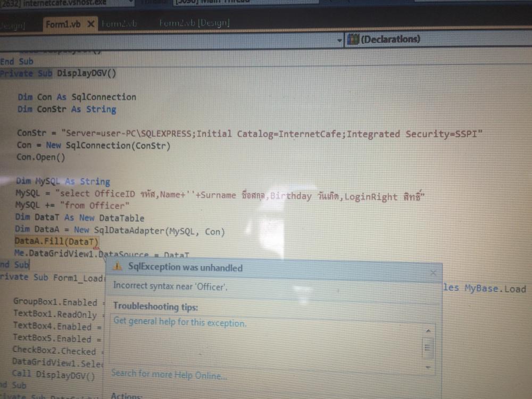
Task: Open the (Declarations) member dropdown
Action: click(438, 39)
